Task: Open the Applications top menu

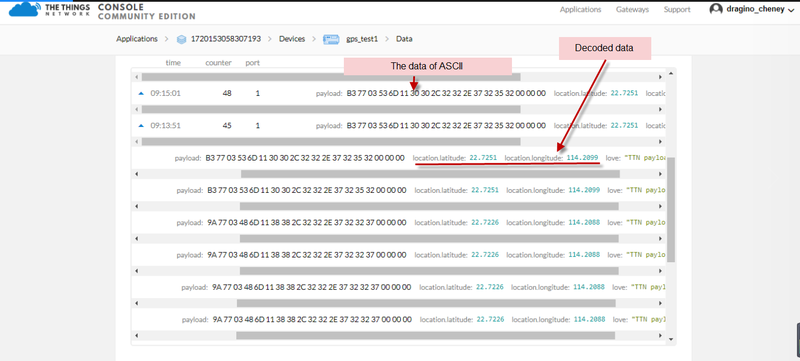Action: tap(580, 10)
